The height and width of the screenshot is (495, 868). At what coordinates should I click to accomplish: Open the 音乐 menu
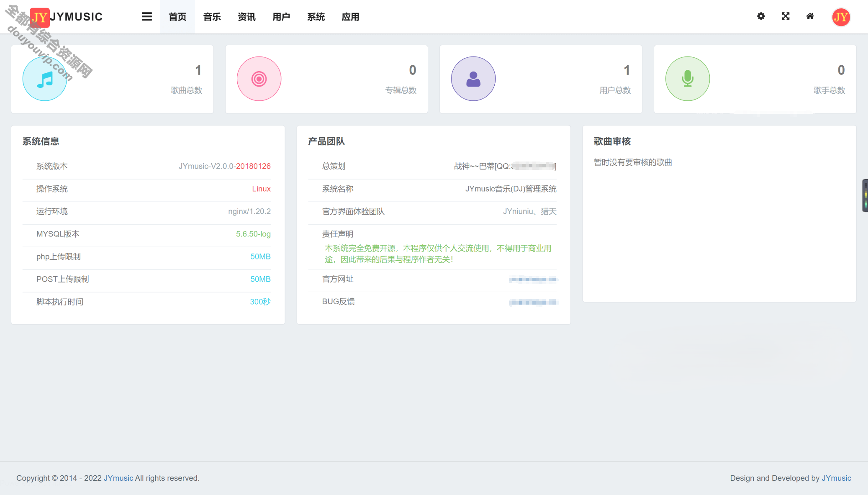(212, 17)
